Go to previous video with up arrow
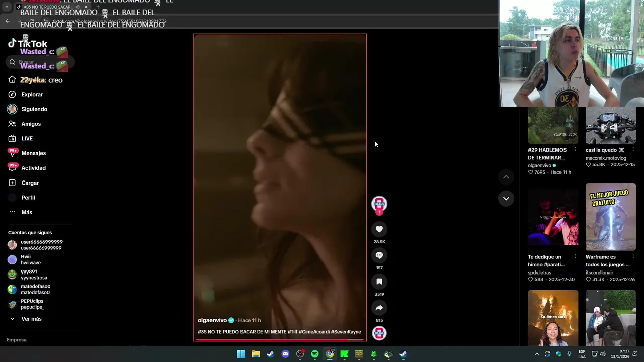644x362 pixels. [x=506, y=177]
